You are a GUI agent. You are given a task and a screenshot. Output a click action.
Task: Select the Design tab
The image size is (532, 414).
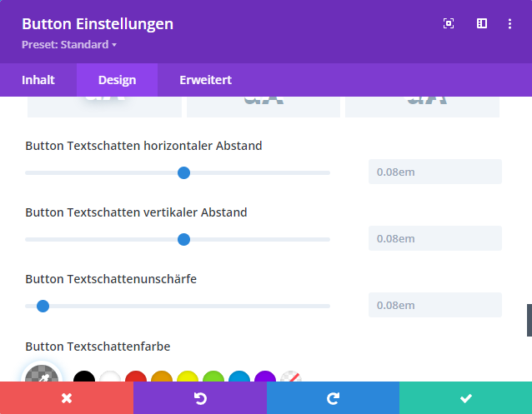(x=117, y=80)
